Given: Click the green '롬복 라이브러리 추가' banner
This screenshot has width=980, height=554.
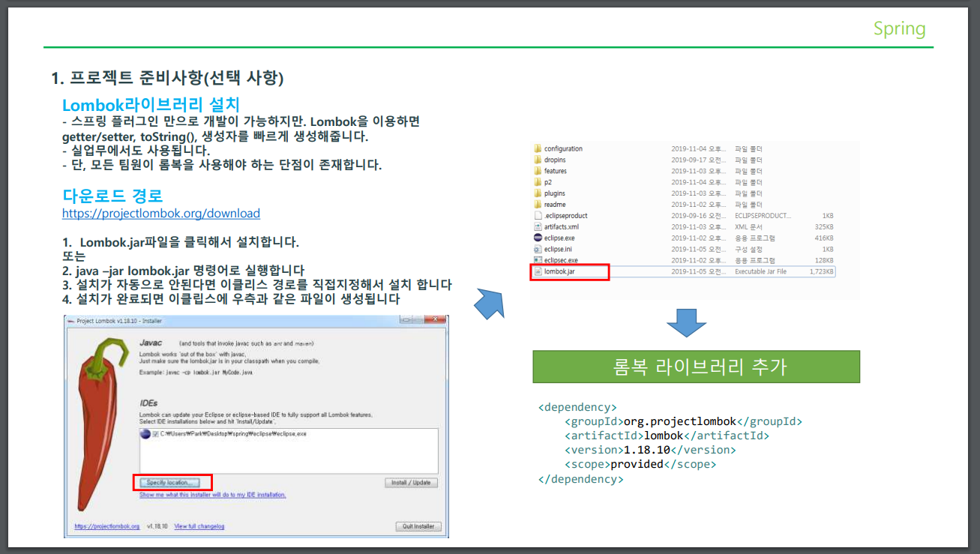Looking at the screenshot, I should [696, 367].
